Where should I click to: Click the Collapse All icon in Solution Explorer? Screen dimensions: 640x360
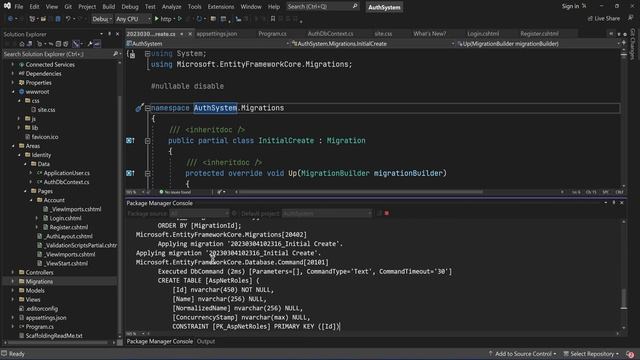[x=58, y=44]
